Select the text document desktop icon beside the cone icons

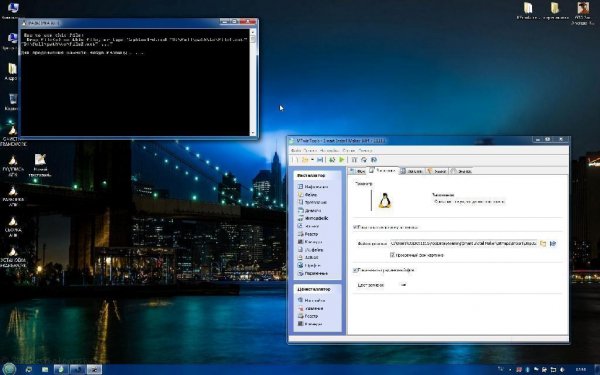(x=40, y=165)
